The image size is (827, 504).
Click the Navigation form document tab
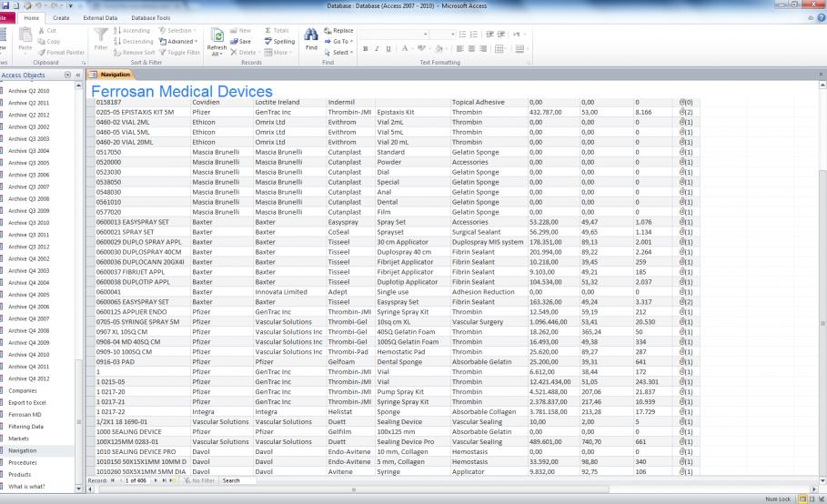(110, 75)
